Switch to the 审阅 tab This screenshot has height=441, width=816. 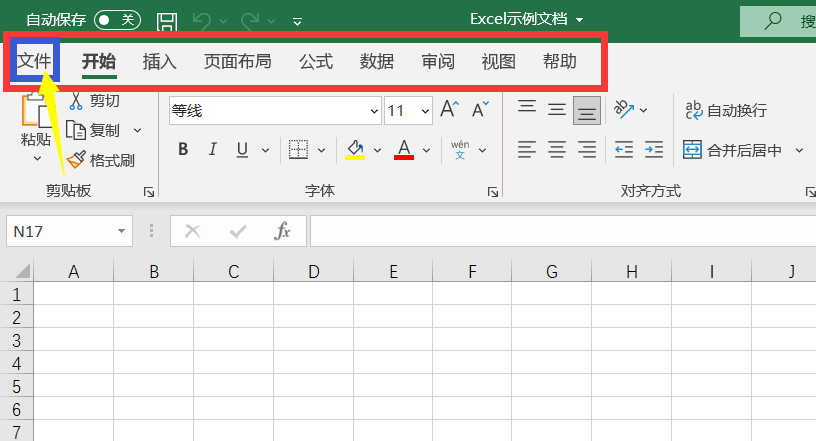click(x=438, y=61)
